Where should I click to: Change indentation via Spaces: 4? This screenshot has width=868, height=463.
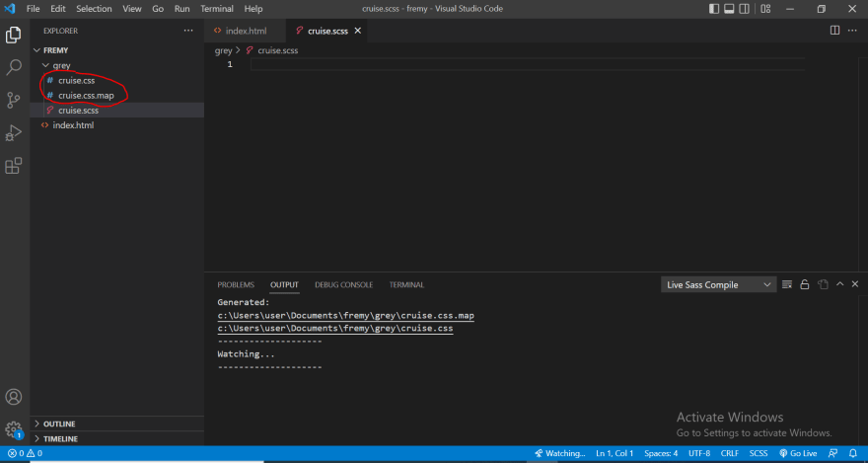pos(661,453)
